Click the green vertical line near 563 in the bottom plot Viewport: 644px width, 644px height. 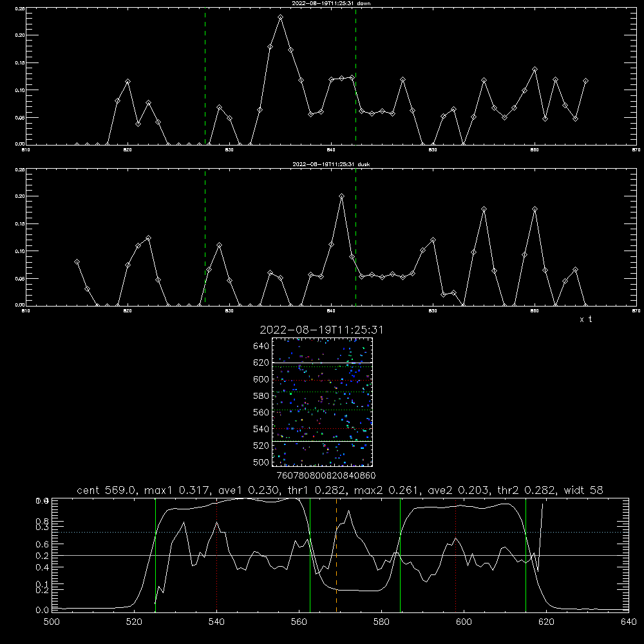[310, 555]
